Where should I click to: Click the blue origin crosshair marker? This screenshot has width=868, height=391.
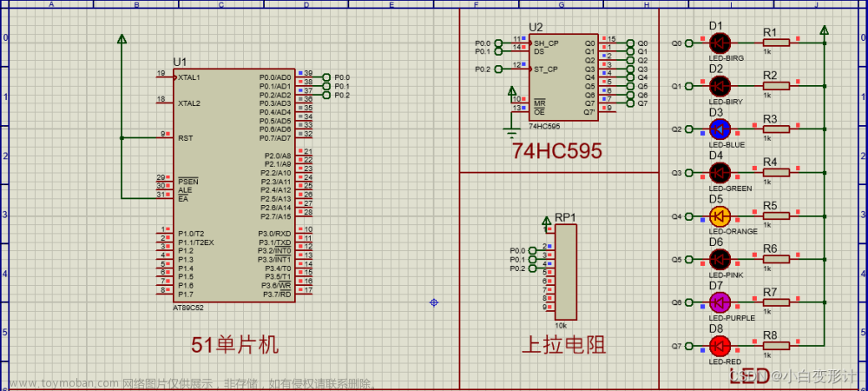click(x=434, y=302)
